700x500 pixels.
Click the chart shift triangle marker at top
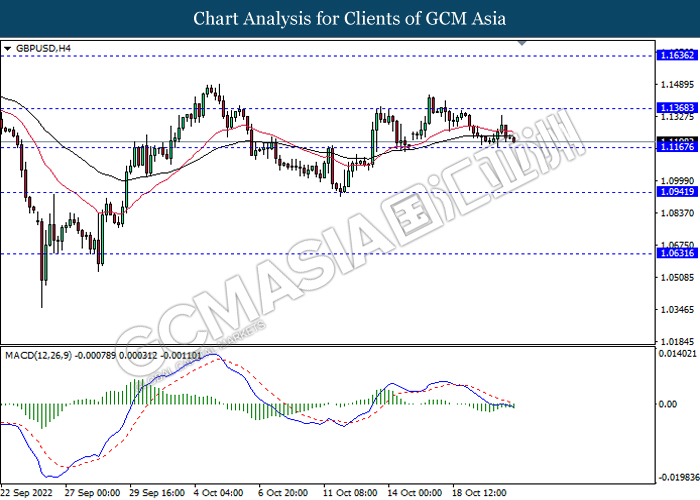click(522, 43)
